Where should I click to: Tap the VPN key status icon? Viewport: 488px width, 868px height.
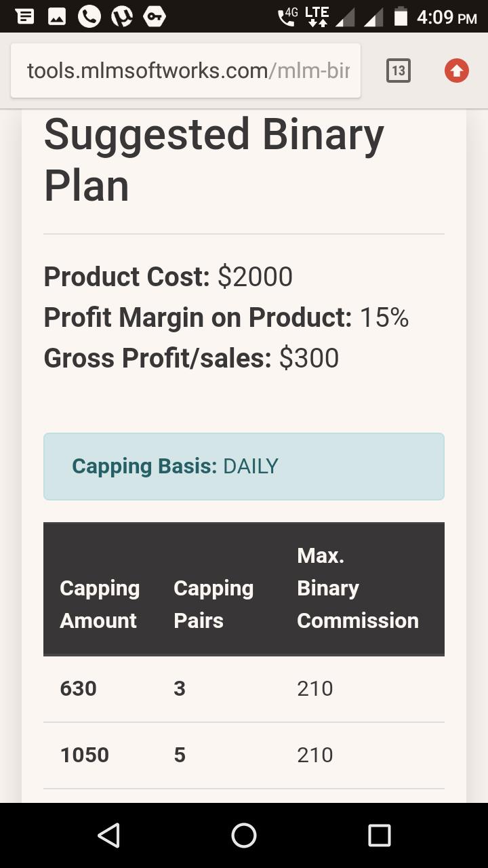point(155,16)
